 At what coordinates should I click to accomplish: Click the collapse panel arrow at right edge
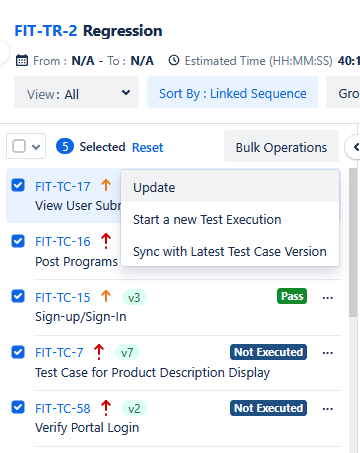(355, 147)
